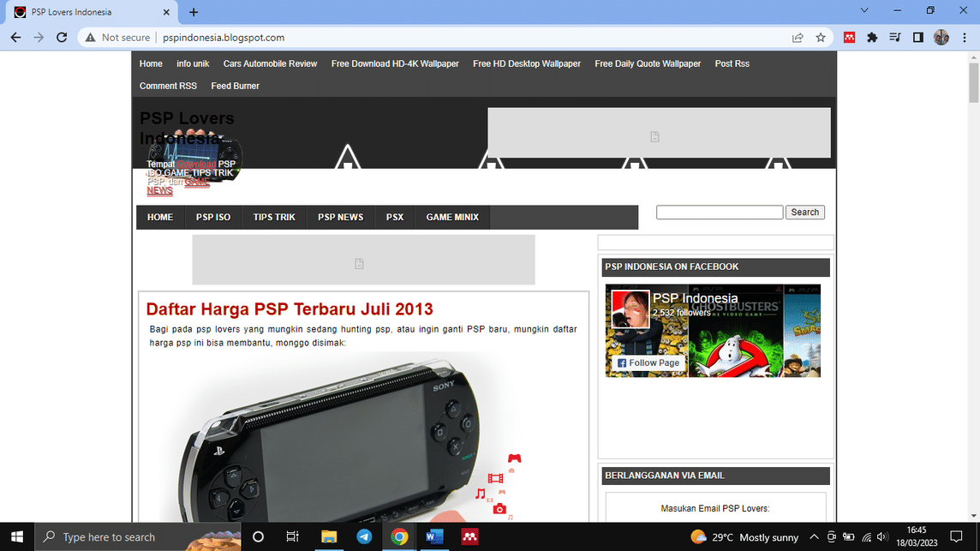Select the PSP ISO navigation tab
Screen dimensions: 980x551
(x=213, y=217)
